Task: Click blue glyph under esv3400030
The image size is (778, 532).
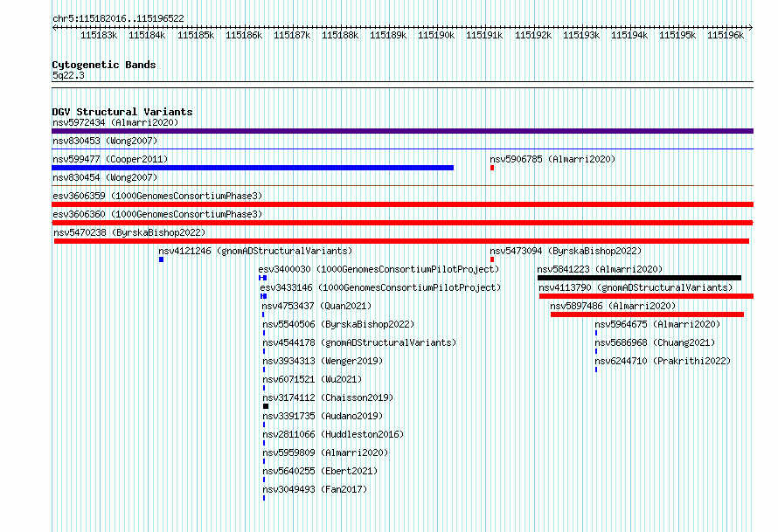Action: point(263,278)
